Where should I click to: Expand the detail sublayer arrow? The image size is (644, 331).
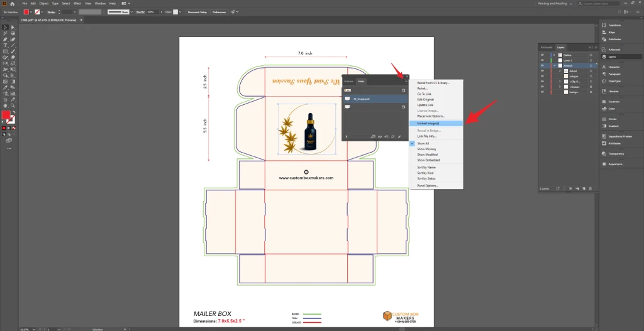(x=560, y=71)
